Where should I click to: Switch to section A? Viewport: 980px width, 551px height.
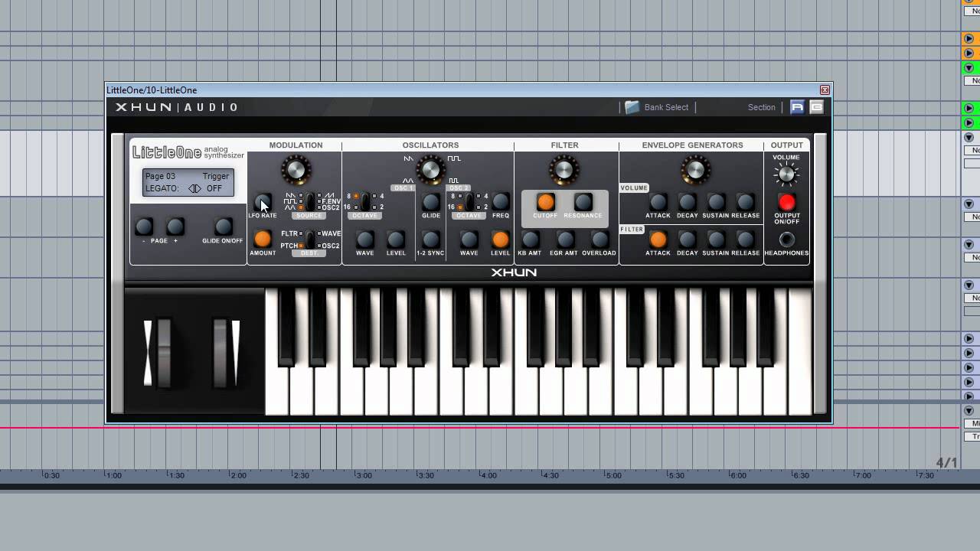coord(797,107)
